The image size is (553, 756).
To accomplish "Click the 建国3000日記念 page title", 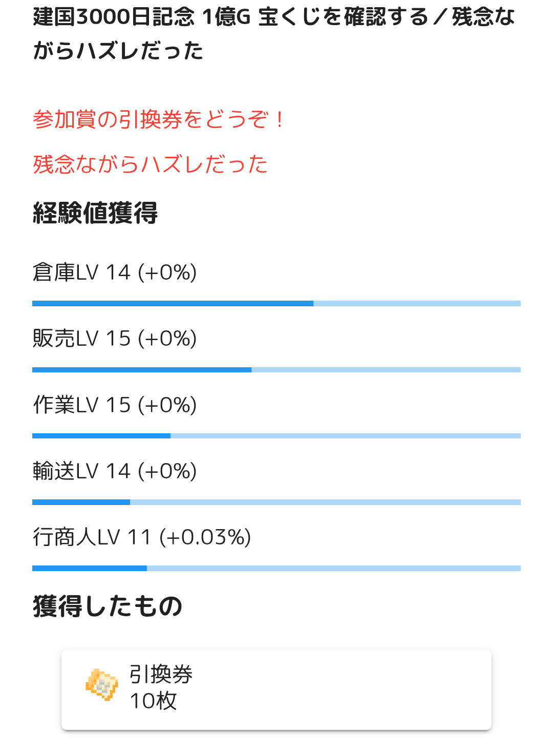I will [274, 34].
